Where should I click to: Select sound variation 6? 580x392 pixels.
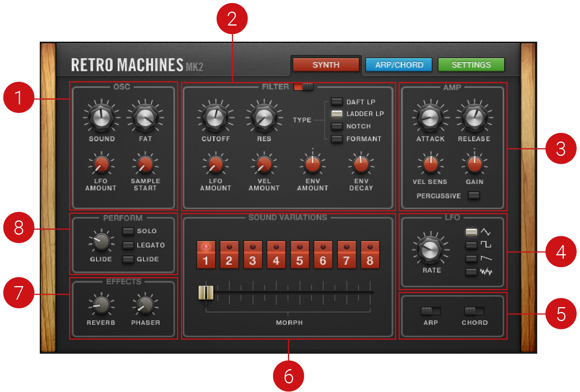point(323,255)
